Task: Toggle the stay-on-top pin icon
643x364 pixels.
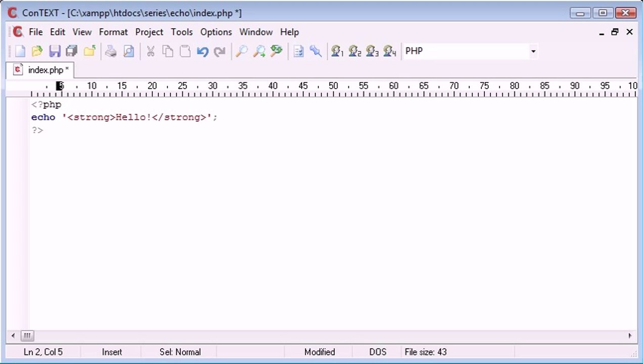Action: tap(316, 51)
